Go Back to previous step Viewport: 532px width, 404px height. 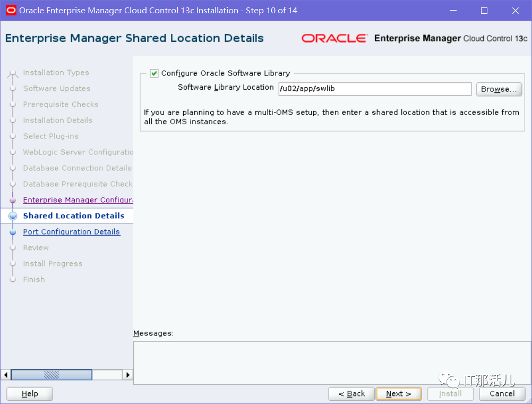point(351,394)
